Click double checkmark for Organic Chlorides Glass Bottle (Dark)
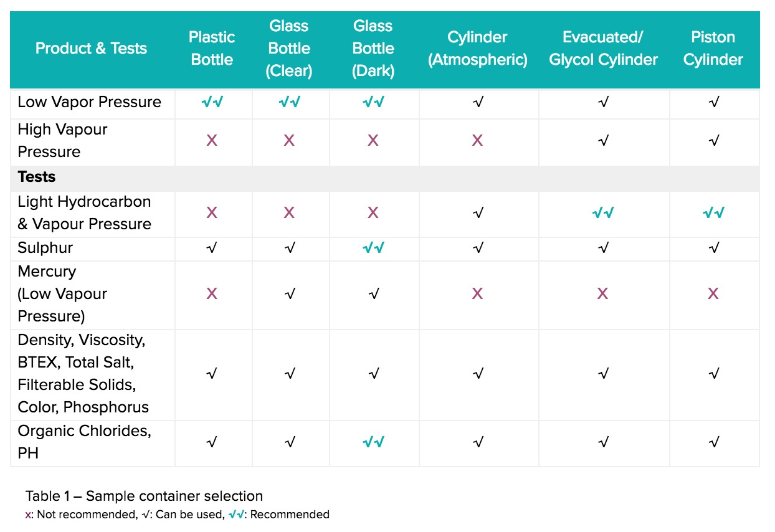The width and height of the screenshot is (775, 532). point(373,443)
